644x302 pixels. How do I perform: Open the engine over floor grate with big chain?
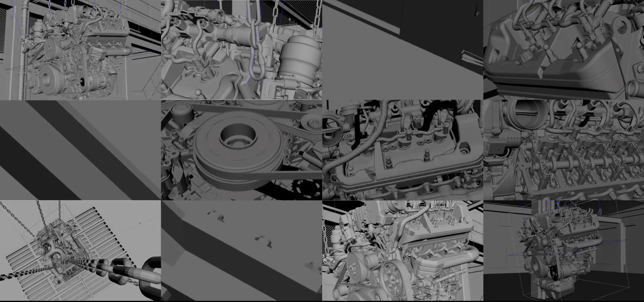pyautogui.click(x=80, y=251)
